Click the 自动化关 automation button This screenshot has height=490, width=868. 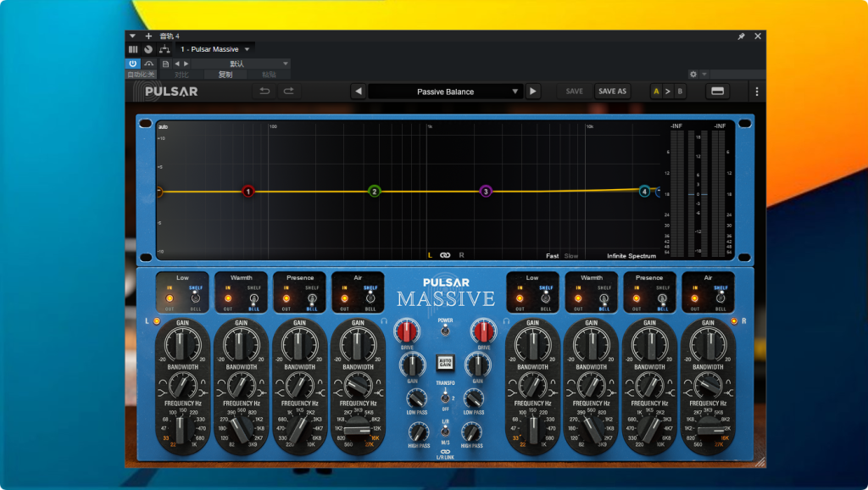141,75
